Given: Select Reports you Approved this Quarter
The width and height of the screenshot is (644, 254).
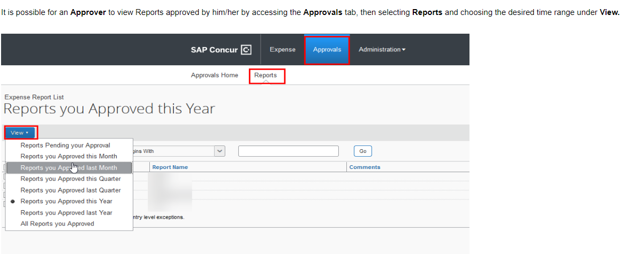Looking at the screenshot, I should click(x=71, y=179).
